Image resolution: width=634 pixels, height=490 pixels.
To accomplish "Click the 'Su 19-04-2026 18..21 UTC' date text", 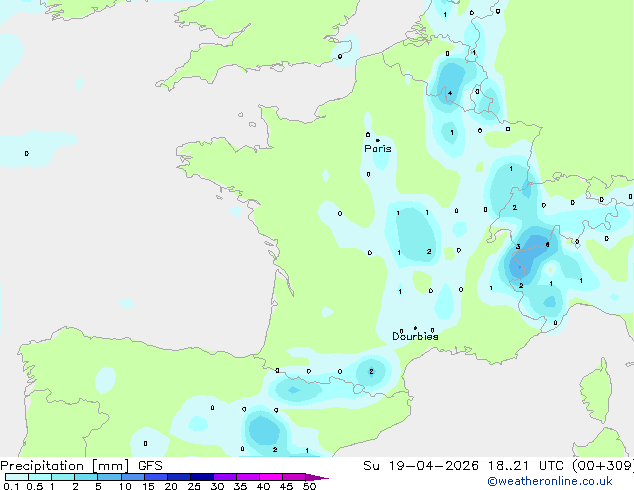I will coord(463,466).
